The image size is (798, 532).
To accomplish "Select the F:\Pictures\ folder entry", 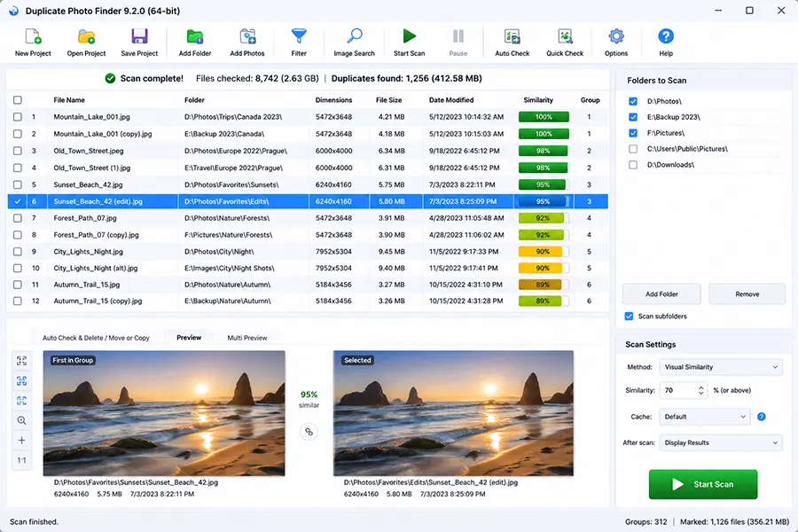I will [x=666, y=133].
